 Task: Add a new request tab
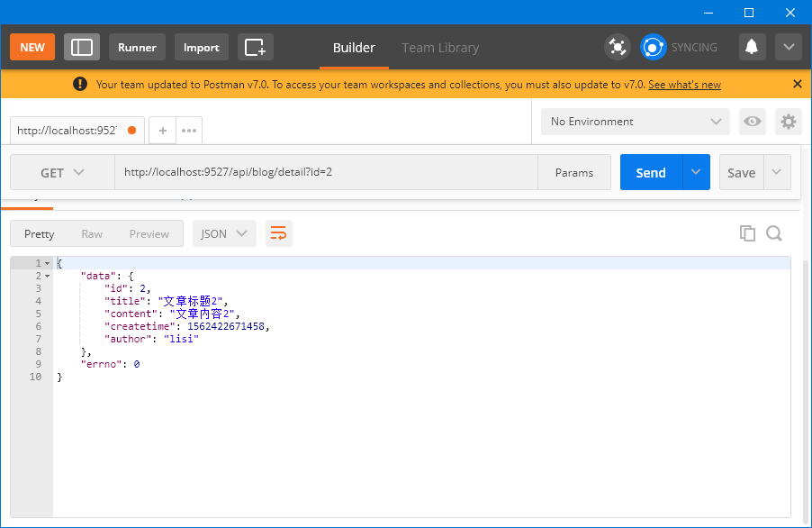coord(163,131)
